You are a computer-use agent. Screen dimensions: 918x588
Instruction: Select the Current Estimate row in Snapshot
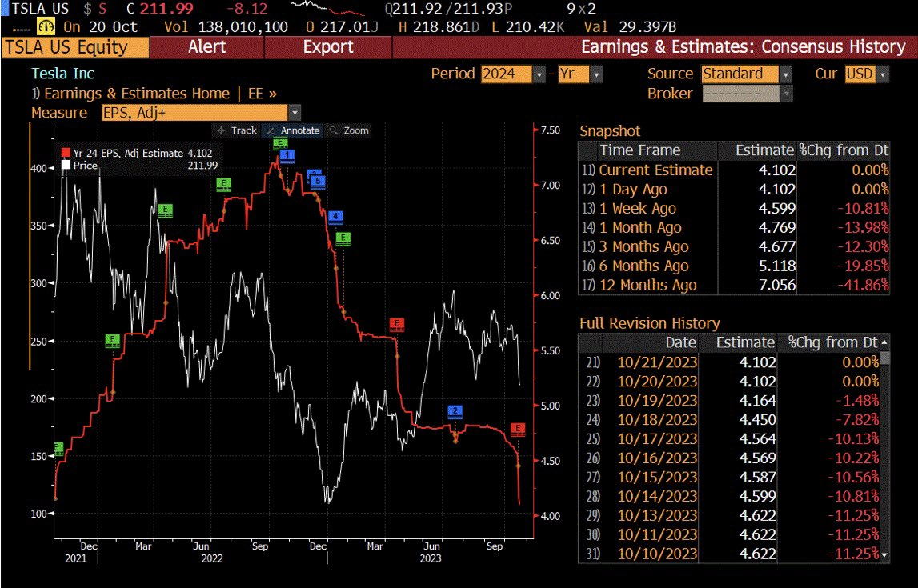coord(734,170)
